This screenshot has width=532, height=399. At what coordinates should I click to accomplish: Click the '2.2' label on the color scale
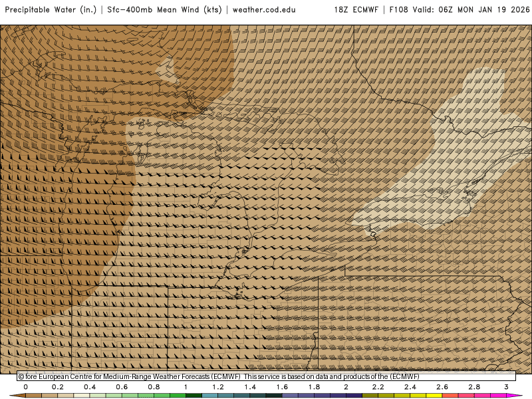(x=378, y=387)
